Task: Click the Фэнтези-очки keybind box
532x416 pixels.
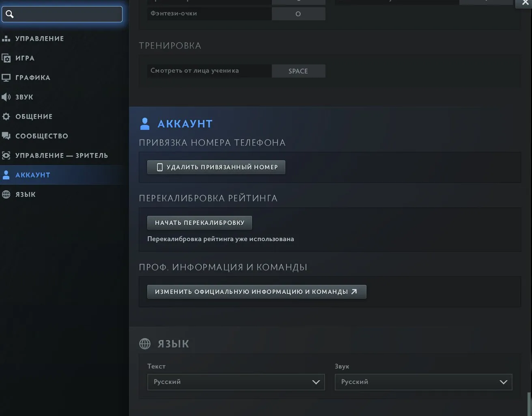Action: (298, 14)
